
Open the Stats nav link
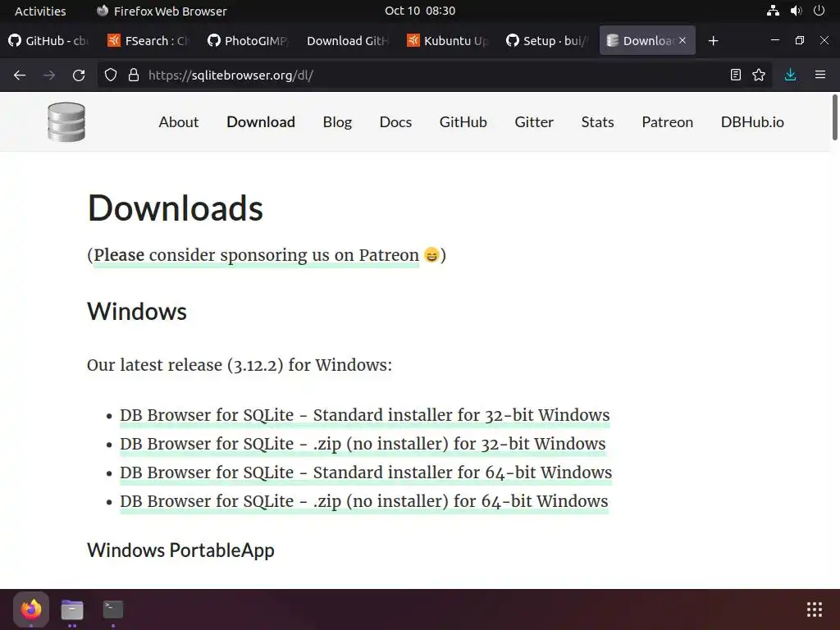(597, 122)
